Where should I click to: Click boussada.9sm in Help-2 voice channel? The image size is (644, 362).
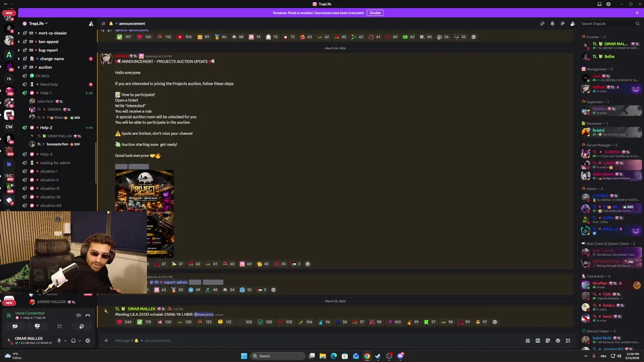coord(55,144)
